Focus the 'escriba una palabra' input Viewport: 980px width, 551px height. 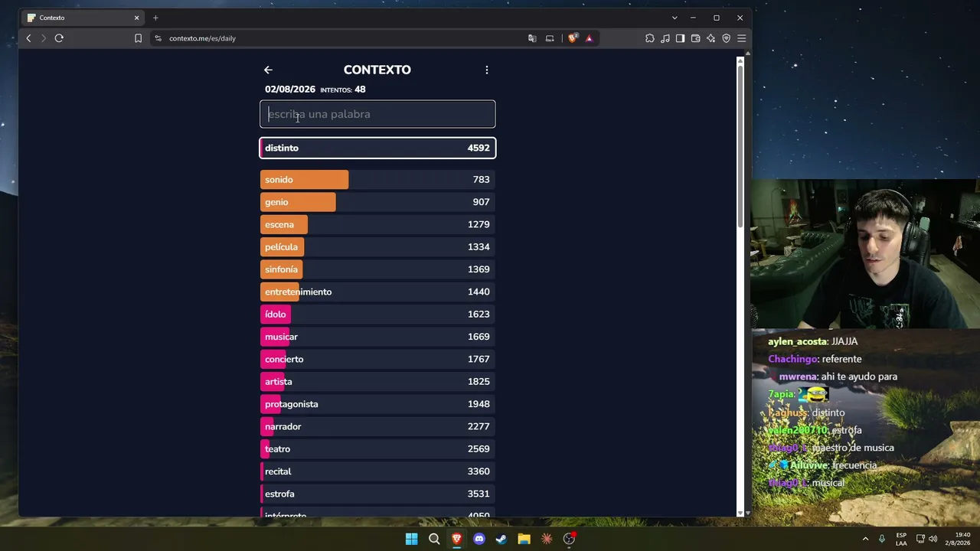[x=377, y=114]
